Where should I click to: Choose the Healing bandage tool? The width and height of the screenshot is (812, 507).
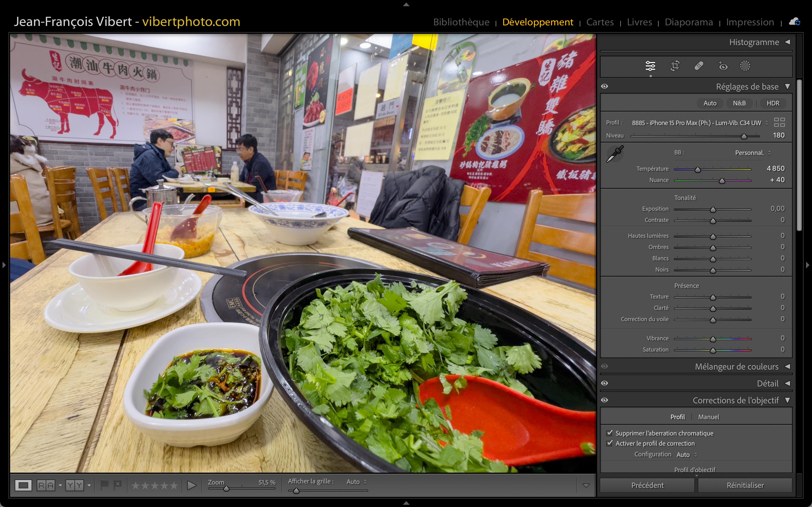(x=699, y=66)
